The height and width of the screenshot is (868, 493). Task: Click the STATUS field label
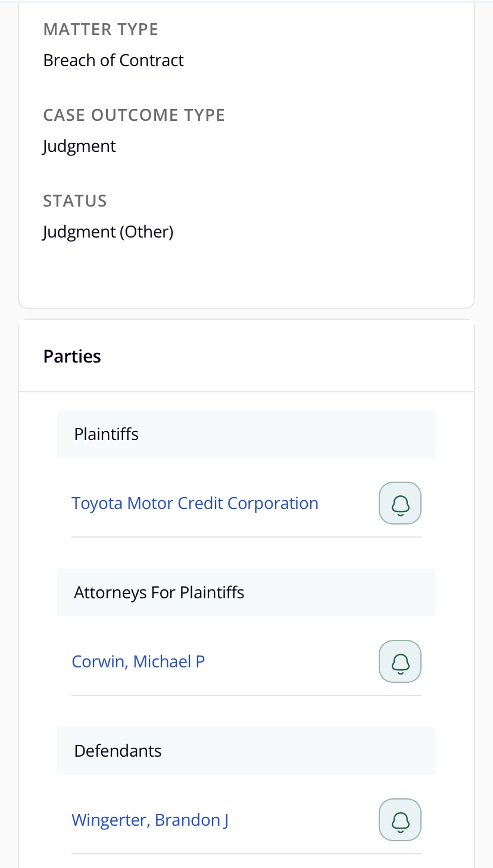tap(75, 201)
